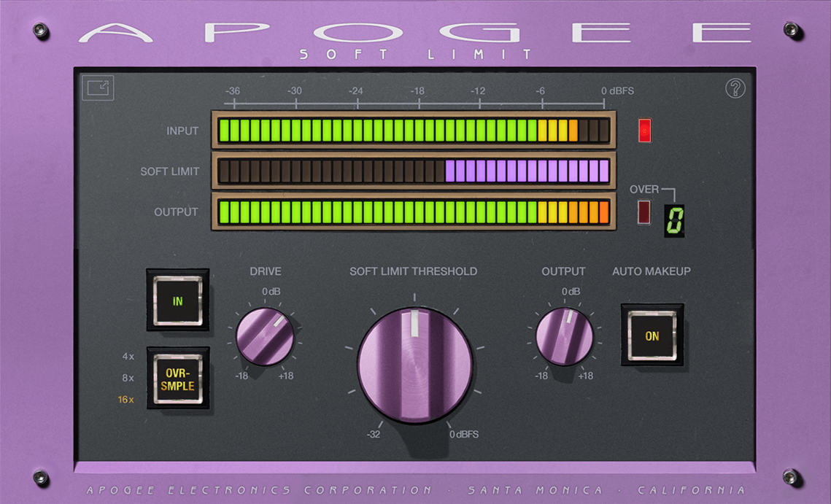The image size is (831, 504).
Task: Click the SOFT LIMIT THRESHOLD knob
Action: [x=414, y=365]
